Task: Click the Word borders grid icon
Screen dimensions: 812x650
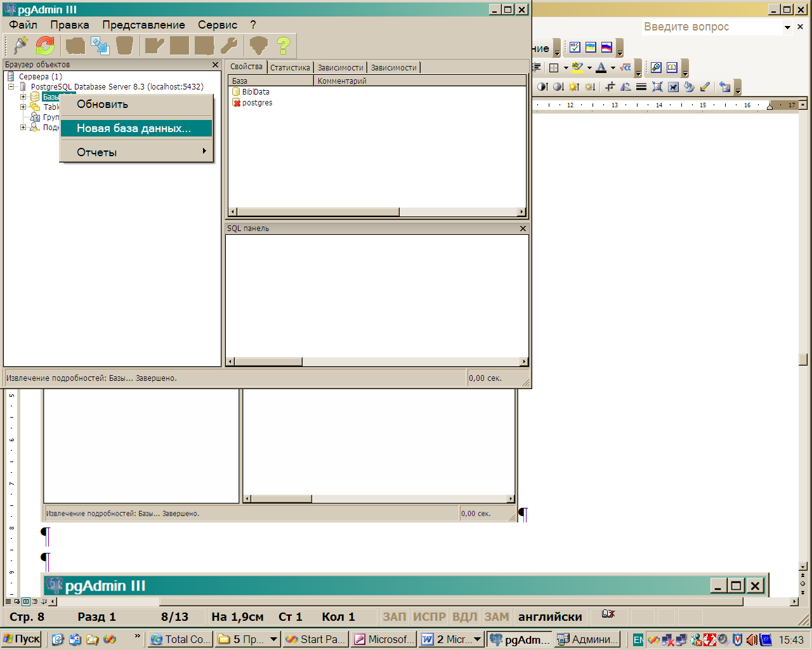Action: 554,67
